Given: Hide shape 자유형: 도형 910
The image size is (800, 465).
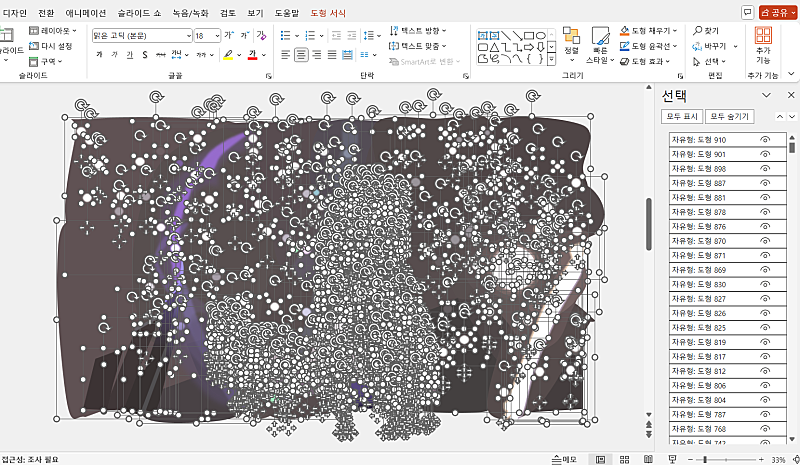Looking at the screenshot, I should point(766,140).
